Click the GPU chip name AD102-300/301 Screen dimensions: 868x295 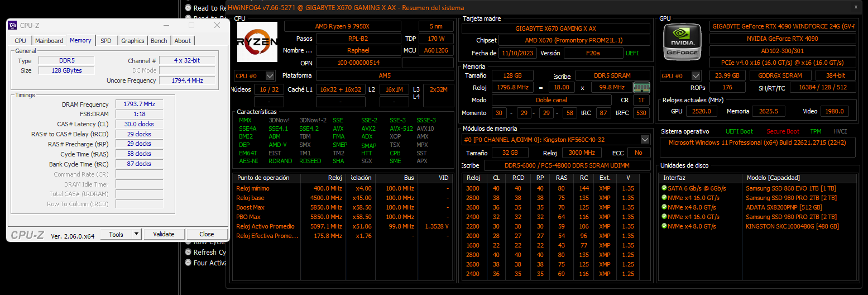[x=783, y=51]
